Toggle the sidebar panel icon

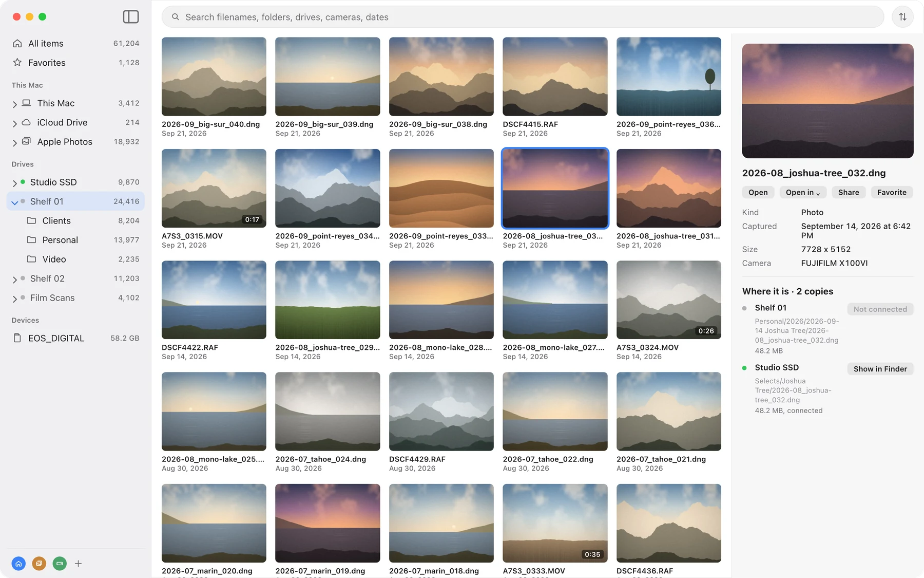tap(131, 17)
